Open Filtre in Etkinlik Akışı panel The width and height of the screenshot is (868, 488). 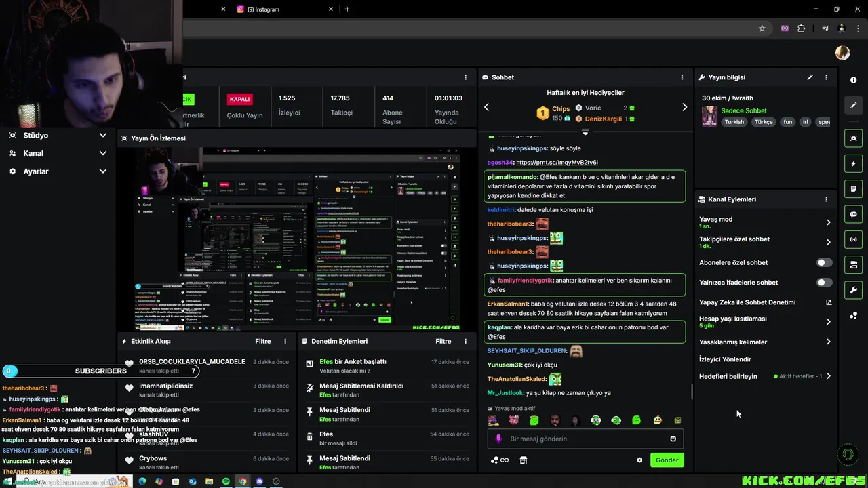(x=262, y=342)
